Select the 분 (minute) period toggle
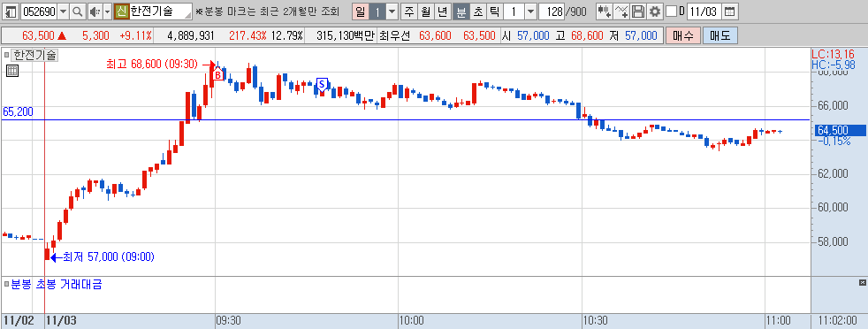The image size is (868, 329). [461, 11]
